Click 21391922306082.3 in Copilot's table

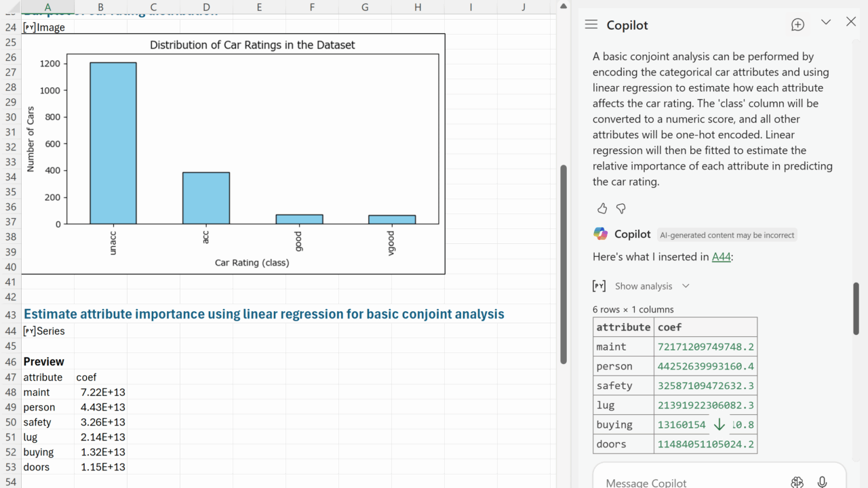pos(705,405)
